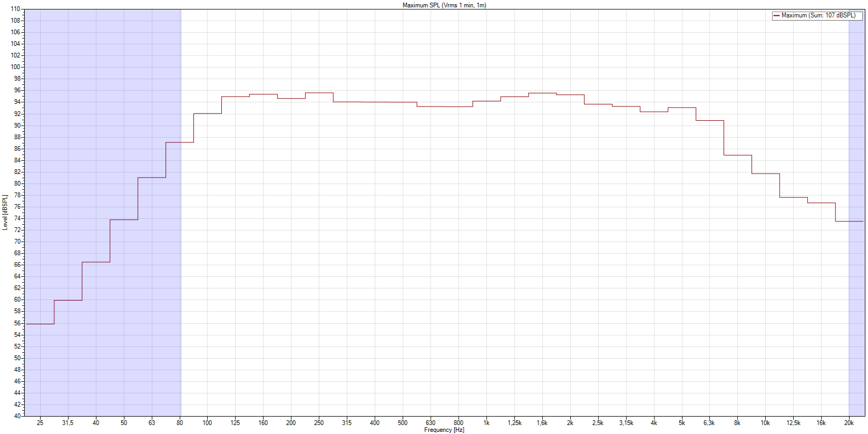
Task: Click the curve's lowest step at 25 Hz
Action: click(x=40, y=324)
